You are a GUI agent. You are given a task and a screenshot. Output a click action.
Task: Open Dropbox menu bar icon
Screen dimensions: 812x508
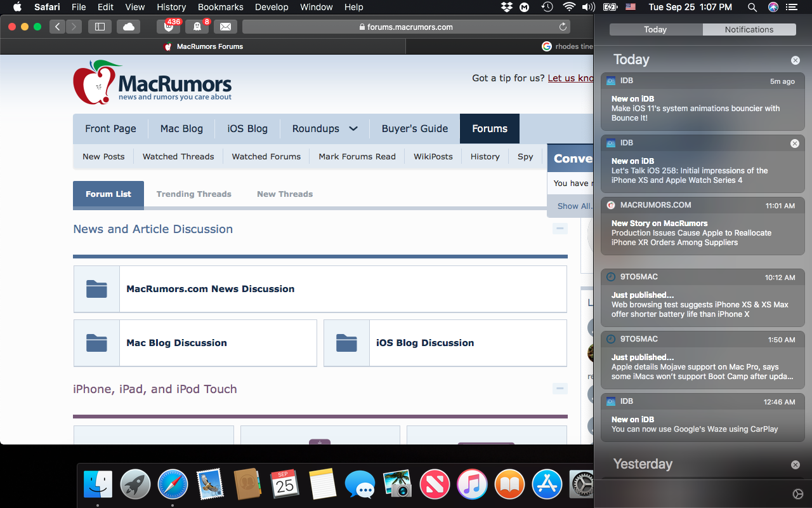click(506, 7)
